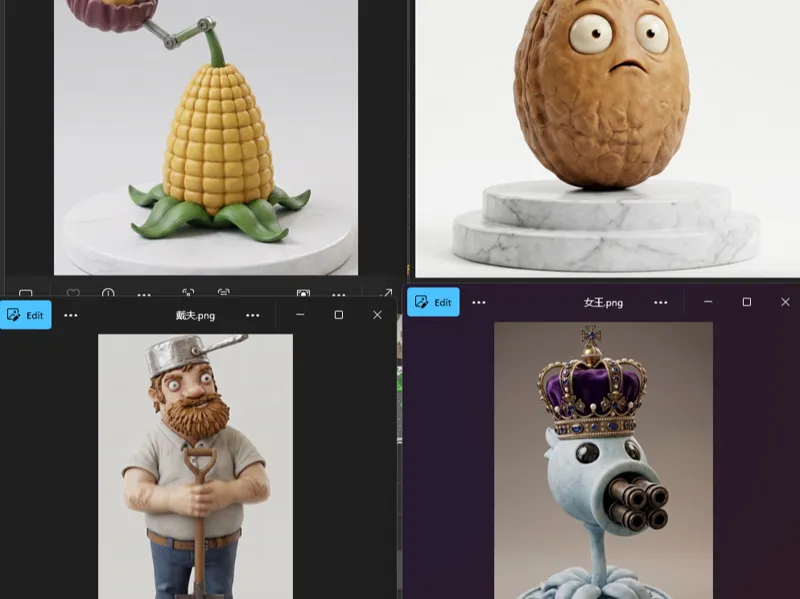This screenshot has height=599, width=800.
Task: Close the 戴夫.png photo window
Action: 377,315
